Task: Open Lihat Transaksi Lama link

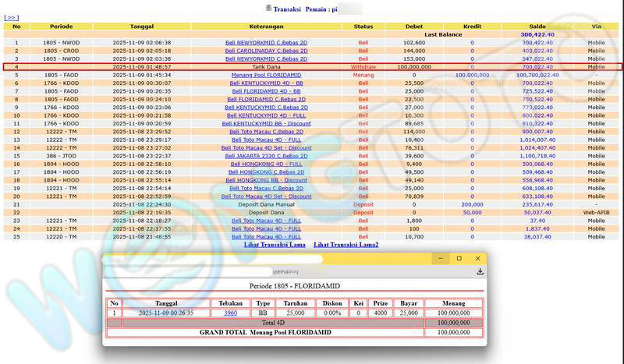Action: 275,245
